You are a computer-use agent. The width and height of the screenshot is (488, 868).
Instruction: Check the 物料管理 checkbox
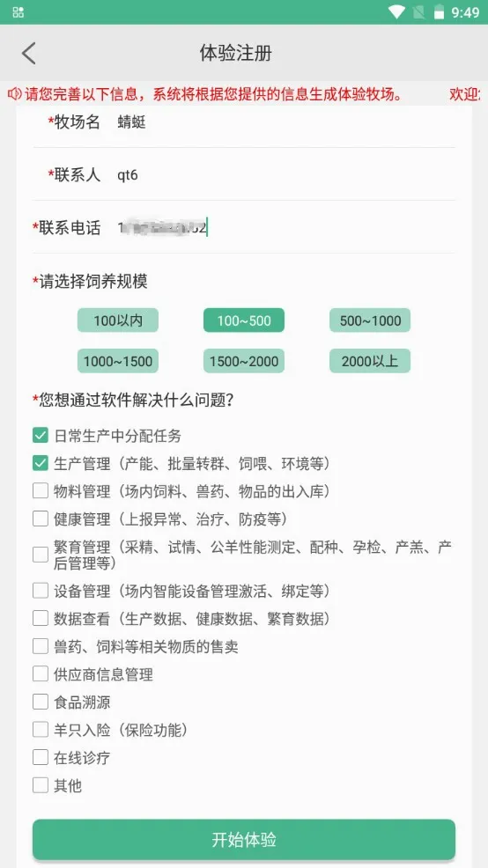(x=41, y=491)
